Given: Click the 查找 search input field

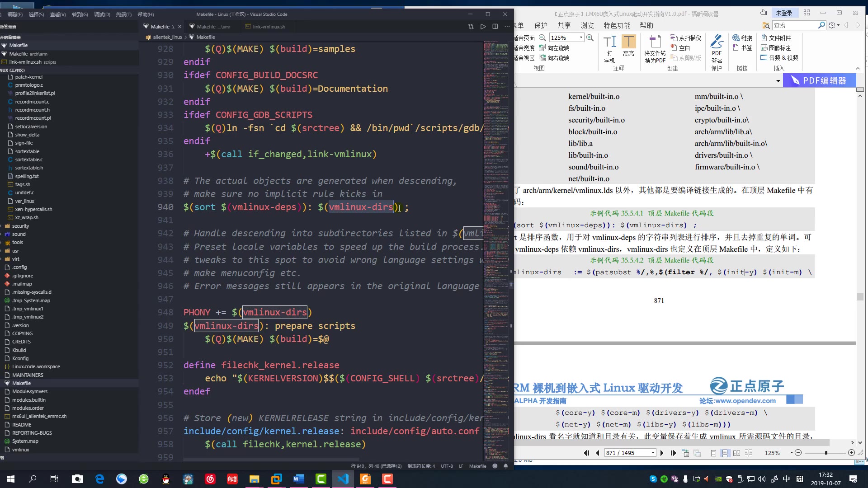Looking at the screenshot, I should point(794,25).
